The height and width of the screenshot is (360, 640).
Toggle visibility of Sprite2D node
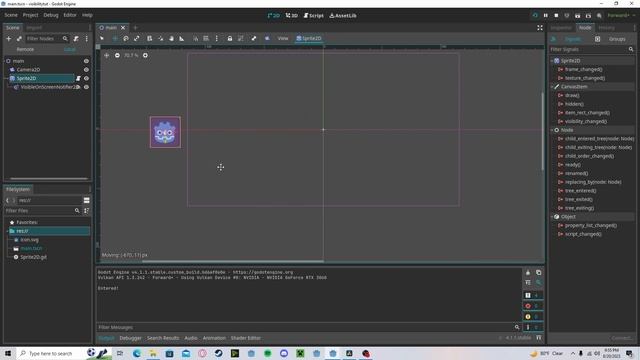86,78
